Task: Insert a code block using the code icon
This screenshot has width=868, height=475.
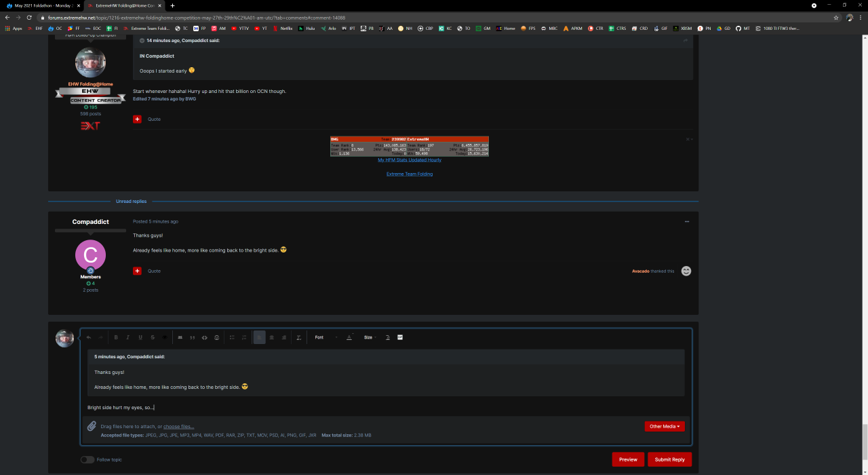Action: [x=205, y=337]
